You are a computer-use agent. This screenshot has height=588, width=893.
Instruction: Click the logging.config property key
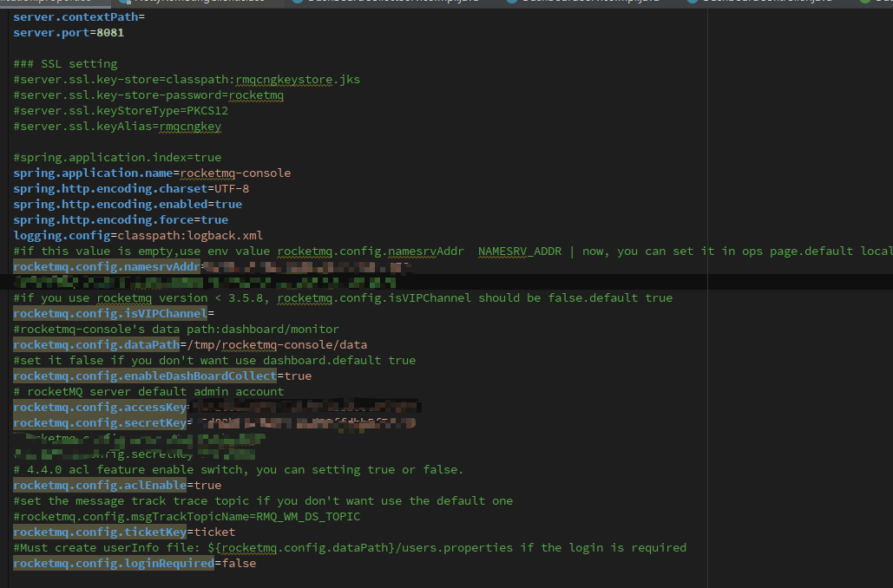click(x=62, y=235)
